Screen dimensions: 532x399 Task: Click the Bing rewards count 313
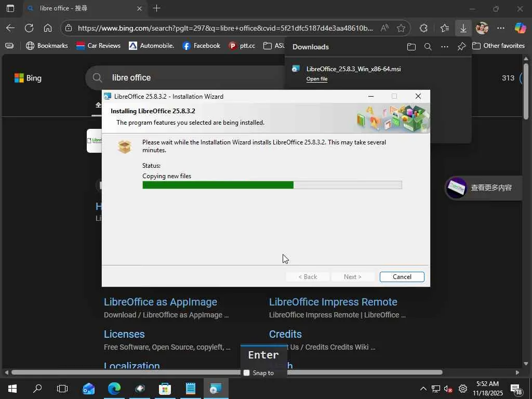(x=508, y=78)
